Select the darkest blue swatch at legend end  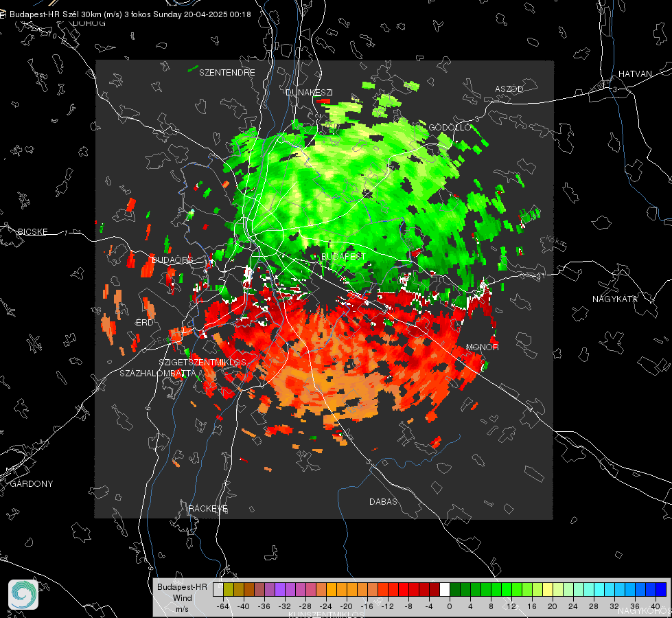[x=661, y=589]
